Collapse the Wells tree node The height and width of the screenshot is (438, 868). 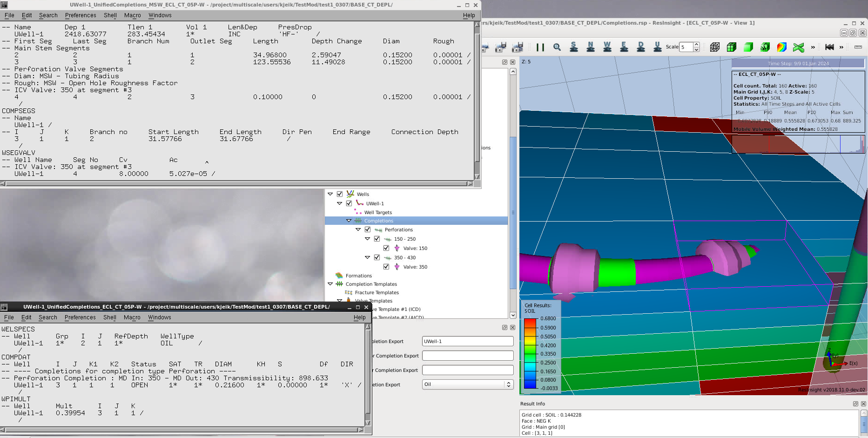pyautogui.click(x=330, y=194)
